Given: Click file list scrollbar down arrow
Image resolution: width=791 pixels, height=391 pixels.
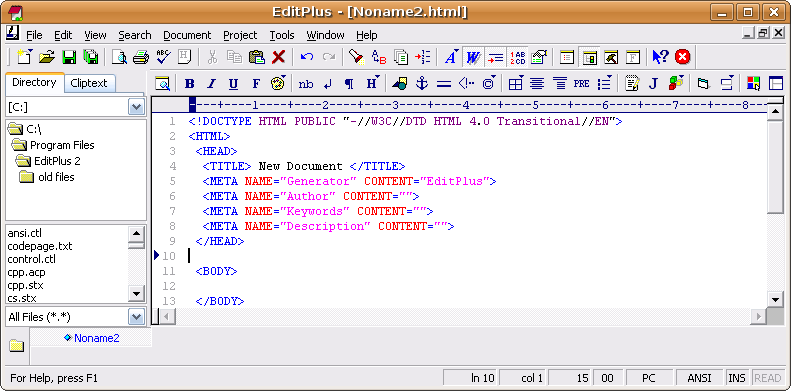Looking at the screenshot, I should [x=136, y=294].
